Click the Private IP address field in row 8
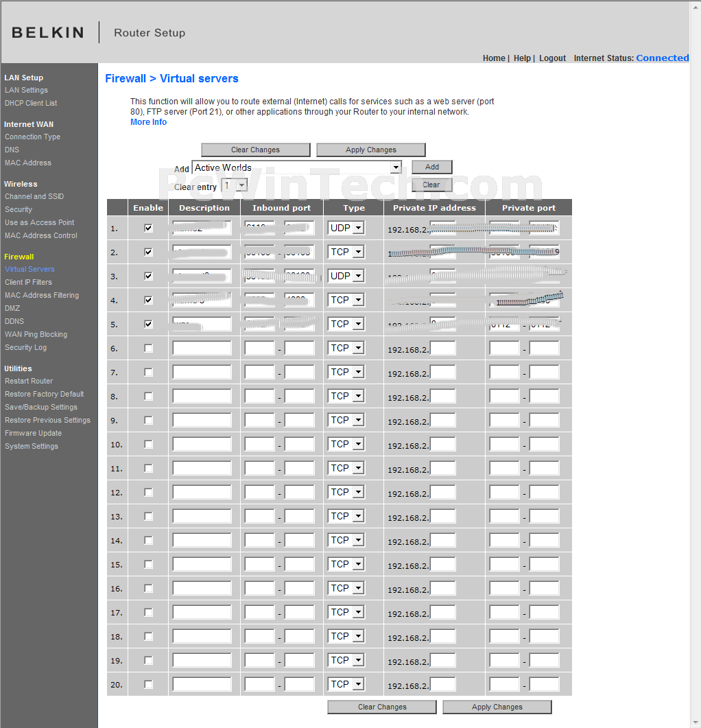The height and width of the screenshot is (728, 701). coord(443,397)
